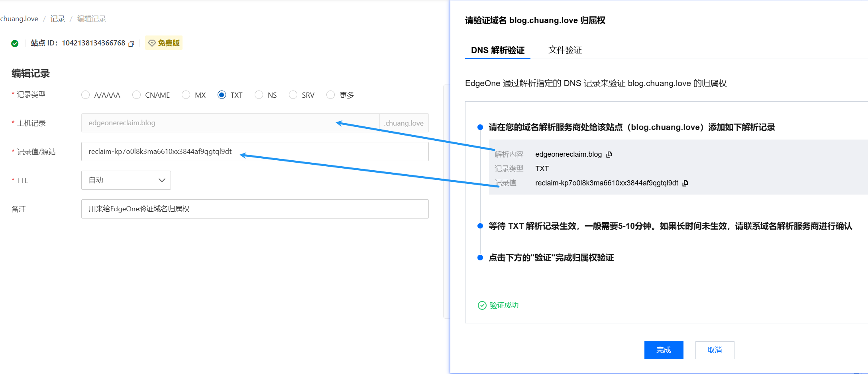The height and width of the screenshot is (374, 868).
Task: Click the 取消 button
Action: point(715,350)
